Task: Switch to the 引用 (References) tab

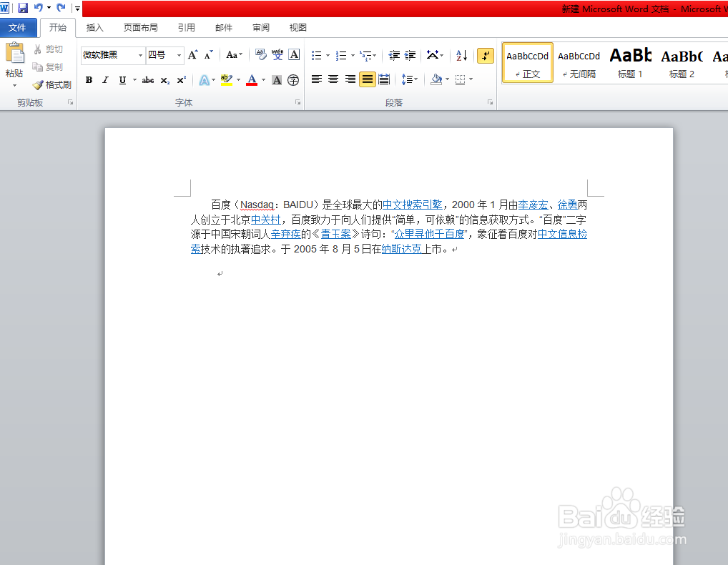Action: [186, 28]
